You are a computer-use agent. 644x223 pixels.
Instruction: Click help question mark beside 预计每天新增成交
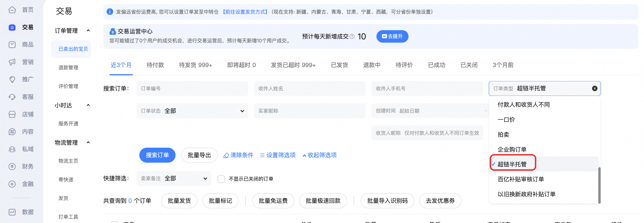(x=352, y=36)
